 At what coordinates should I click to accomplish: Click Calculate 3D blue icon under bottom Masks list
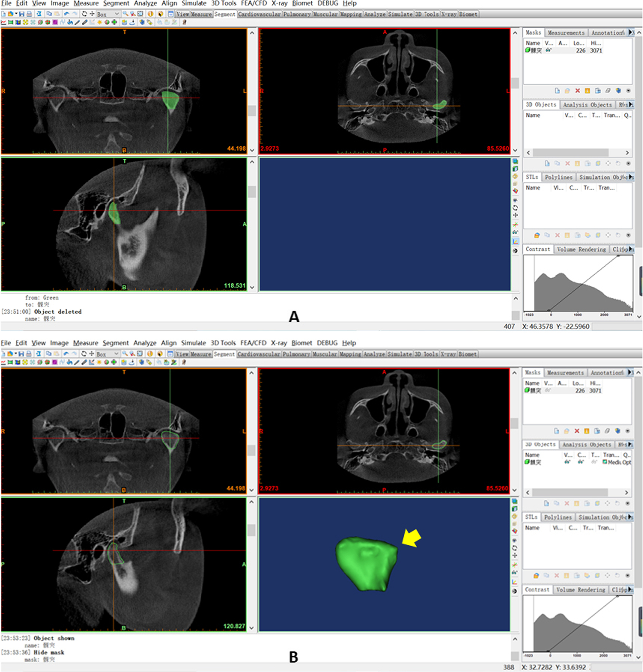coord(618,431)
